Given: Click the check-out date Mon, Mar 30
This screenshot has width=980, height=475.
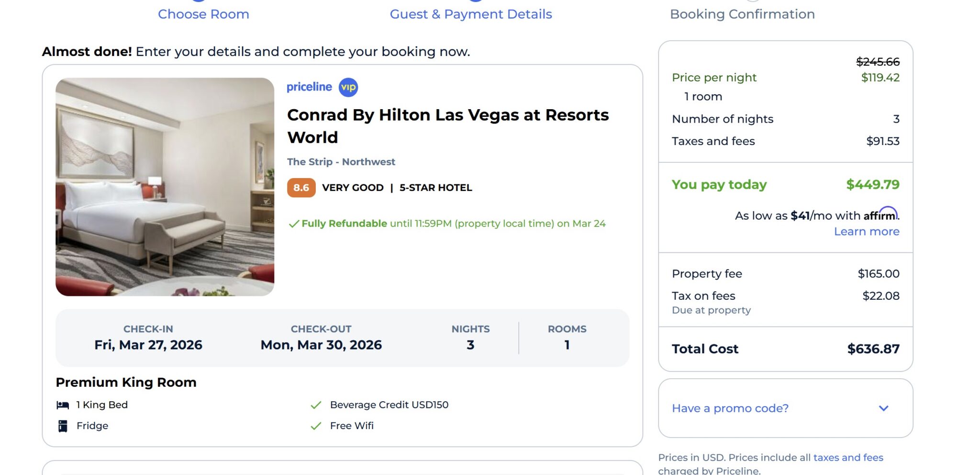Looking at the screenshot, I should [x=321, y=345].
